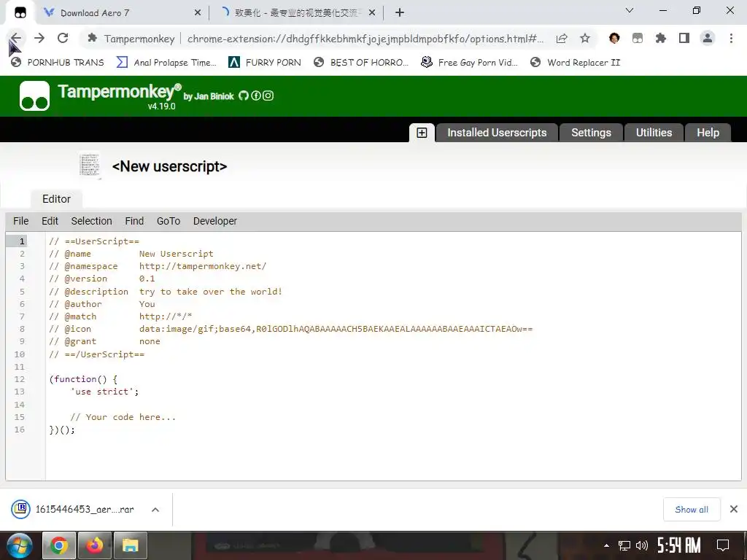Click Show all downloads button
747x560 pixels.
(x=692, y=510)
